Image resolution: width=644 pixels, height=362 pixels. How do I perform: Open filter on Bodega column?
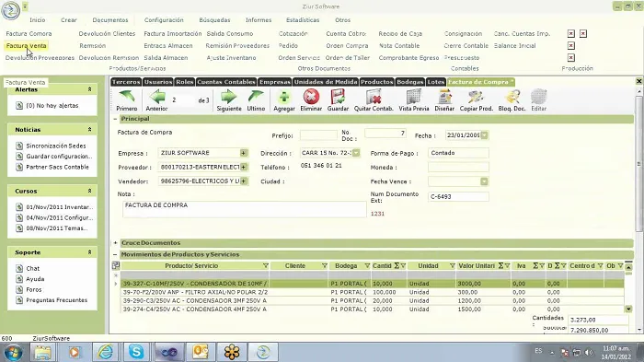point(367,266)
